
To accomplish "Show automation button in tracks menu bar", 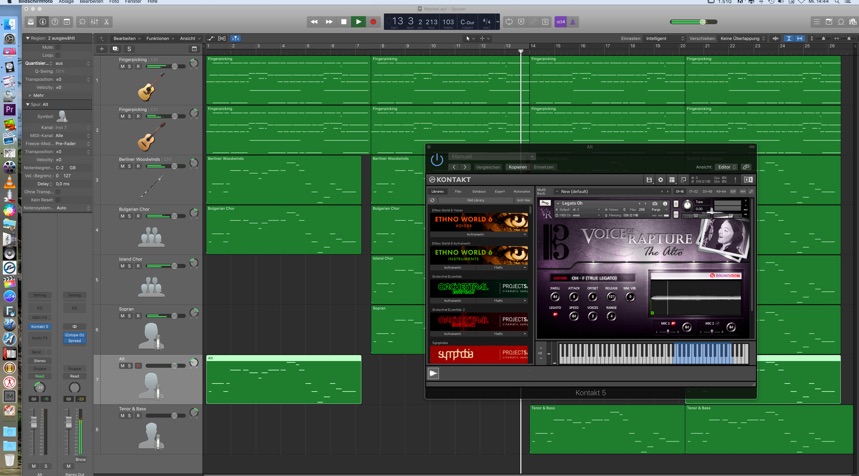I will (211, 38).
